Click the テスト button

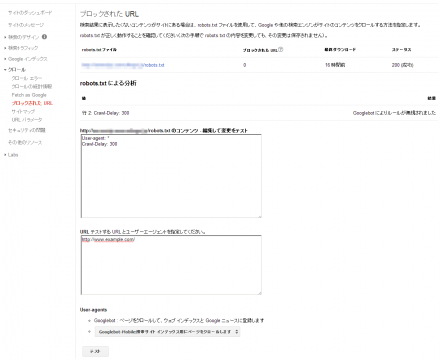pyautogui.click(x=95, y=351)
